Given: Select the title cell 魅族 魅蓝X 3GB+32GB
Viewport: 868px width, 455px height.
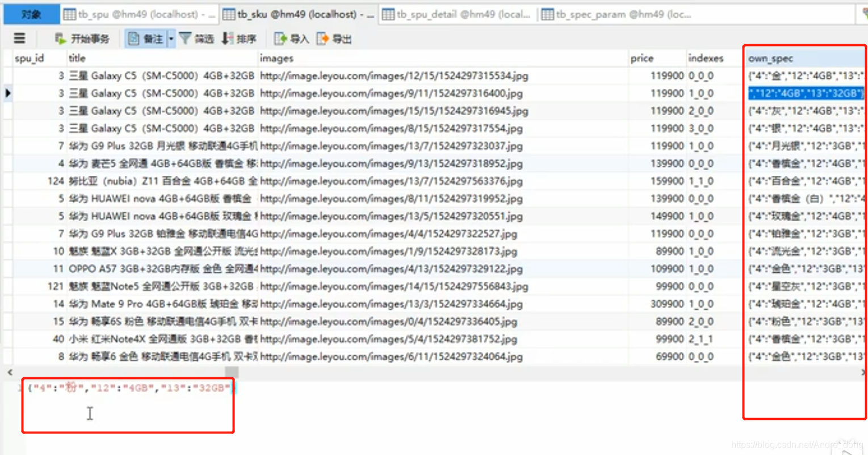Looking at the screenshot, I should [x=162, y=251].
